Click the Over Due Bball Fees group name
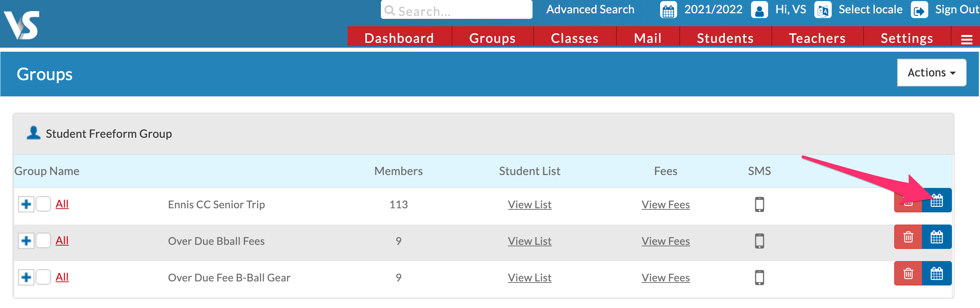This screenshot has height=308, width=980. pyautogui.click(x=216, y=241)
